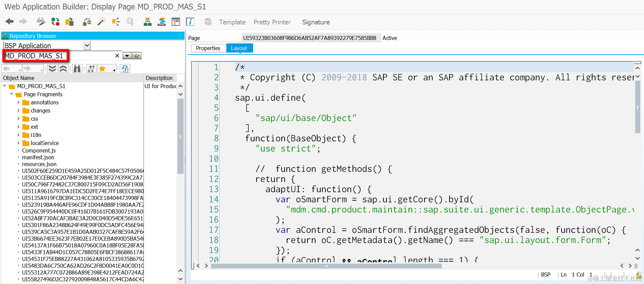Expand the i18n folder
644x284 pixels.
(18, 135)
